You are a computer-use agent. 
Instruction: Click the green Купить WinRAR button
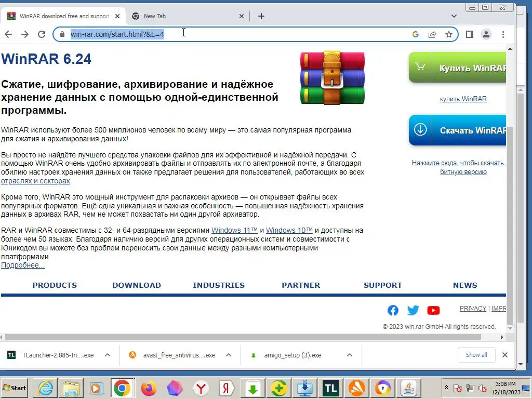(457, 67)
